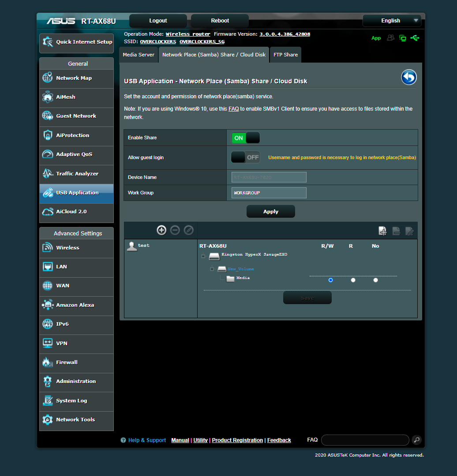Collapse the New_Volume tree node

[212, 269]
